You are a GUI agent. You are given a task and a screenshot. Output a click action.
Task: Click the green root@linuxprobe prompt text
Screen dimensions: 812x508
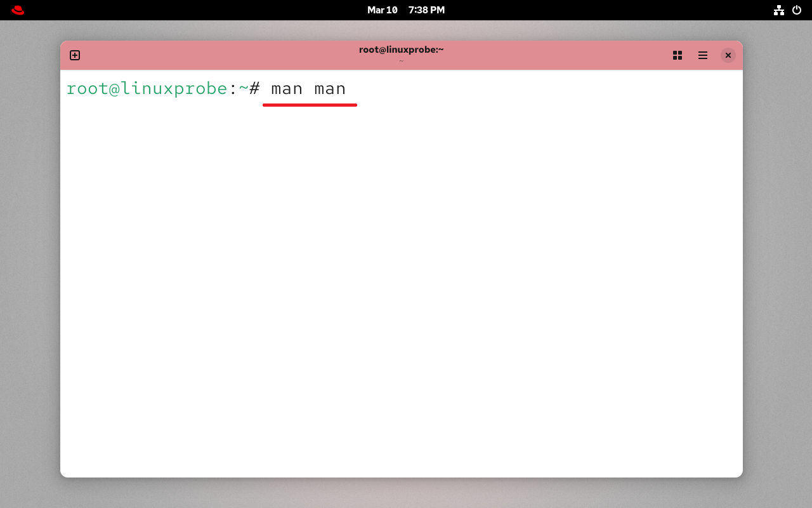(147, 88)
